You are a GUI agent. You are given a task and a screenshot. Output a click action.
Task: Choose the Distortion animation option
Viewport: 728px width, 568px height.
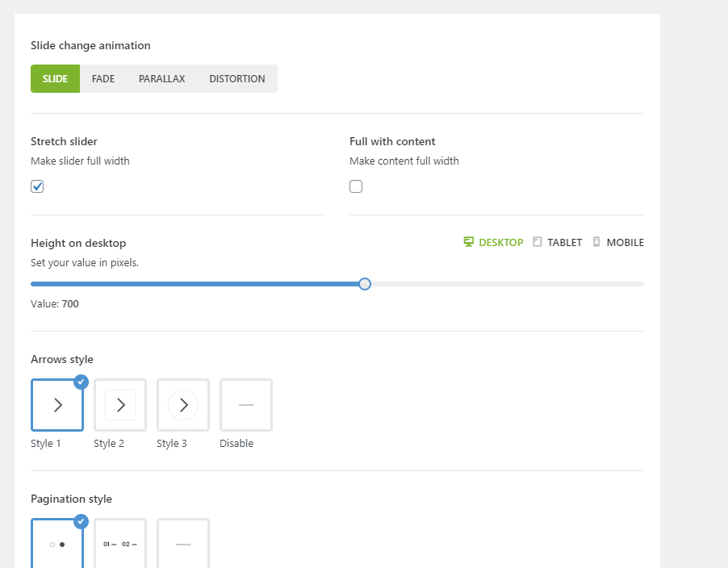pos(237,79)
